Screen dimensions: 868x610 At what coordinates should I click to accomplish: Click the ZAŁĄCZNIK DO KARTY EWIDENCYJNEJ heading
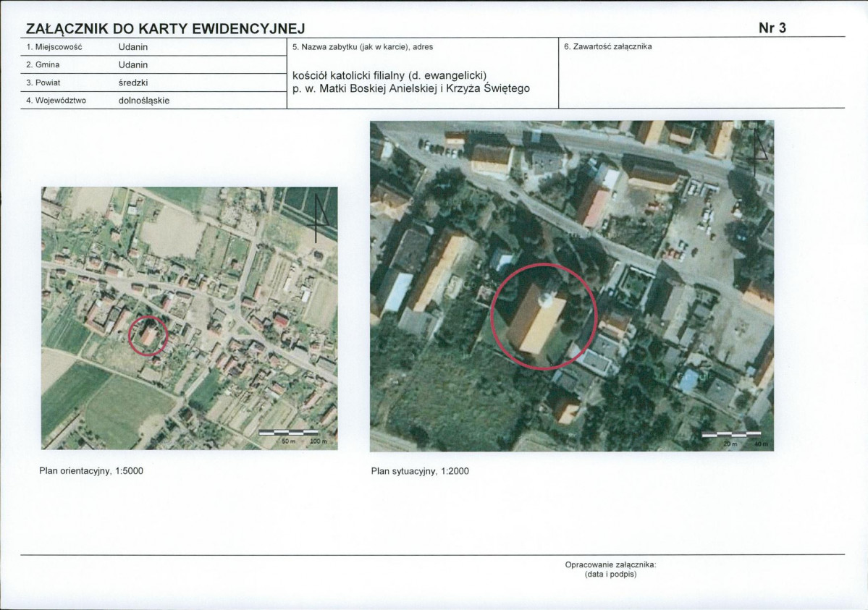pyautogui.click(x=166, y=29)
